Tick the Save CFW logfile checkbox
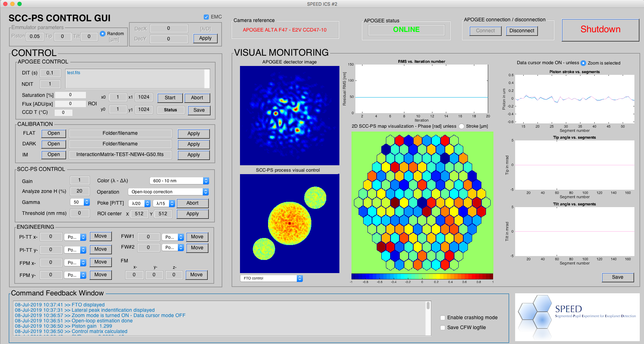The height and width of the screenshot is (344, 644). (443, 328)
